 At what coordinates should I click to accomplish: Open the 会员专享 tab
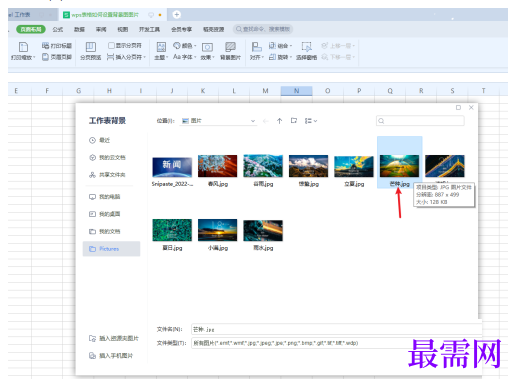point(181,29)
